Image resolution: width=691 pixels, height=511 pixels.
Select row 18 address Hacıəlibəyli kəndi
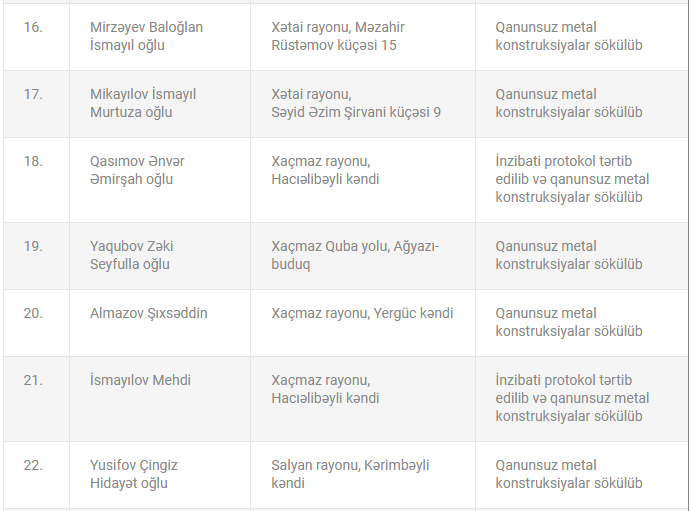click(325, 179)
